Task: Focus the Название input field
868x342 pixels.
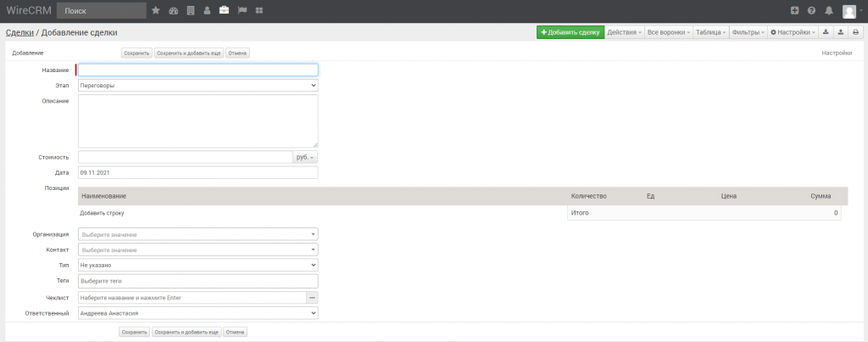Action: click(198, 70)
